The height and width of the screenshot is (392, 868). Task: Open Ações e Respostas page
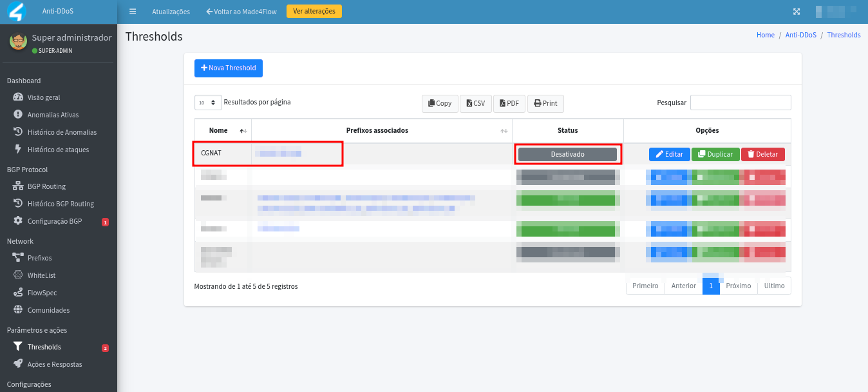(54, 364)
